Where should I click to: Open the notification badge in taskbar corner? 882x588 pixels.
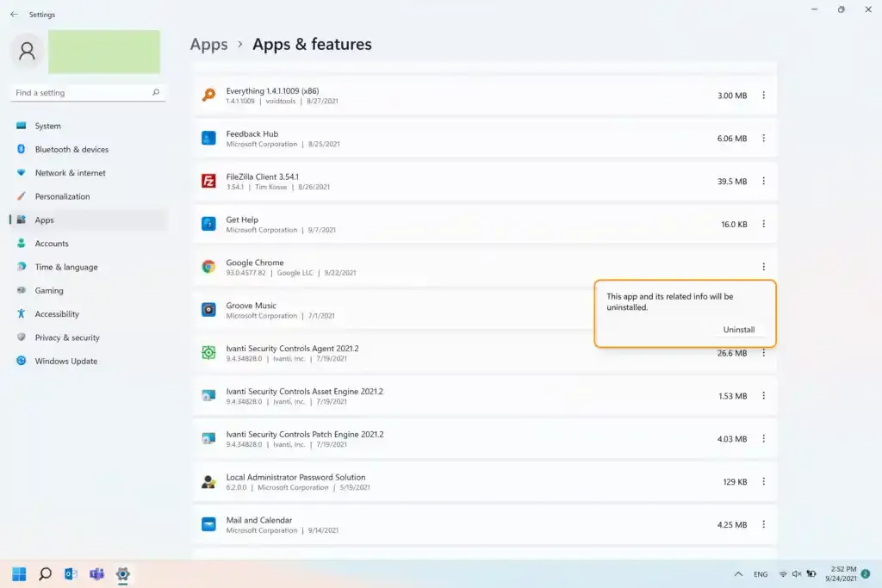point(865,574)
